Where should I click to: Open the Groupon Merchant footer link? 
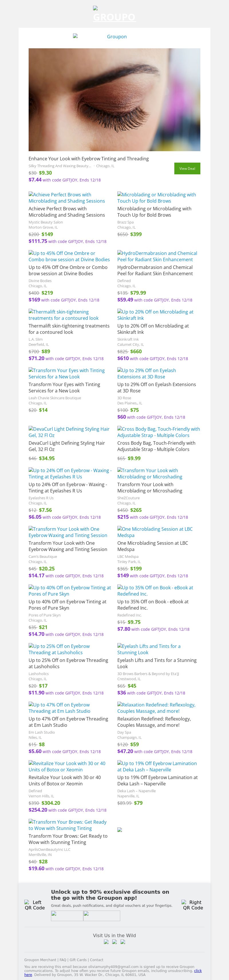40,960
